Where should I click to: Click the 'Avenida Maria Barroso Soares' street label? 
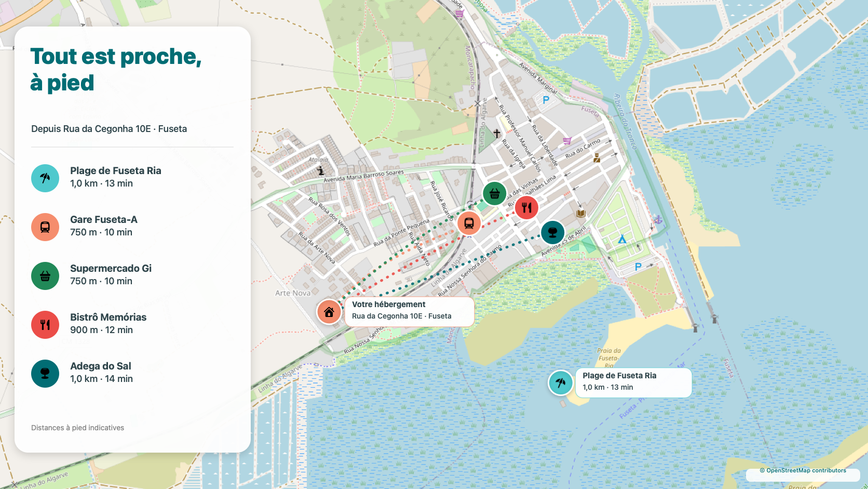(364, 176)
